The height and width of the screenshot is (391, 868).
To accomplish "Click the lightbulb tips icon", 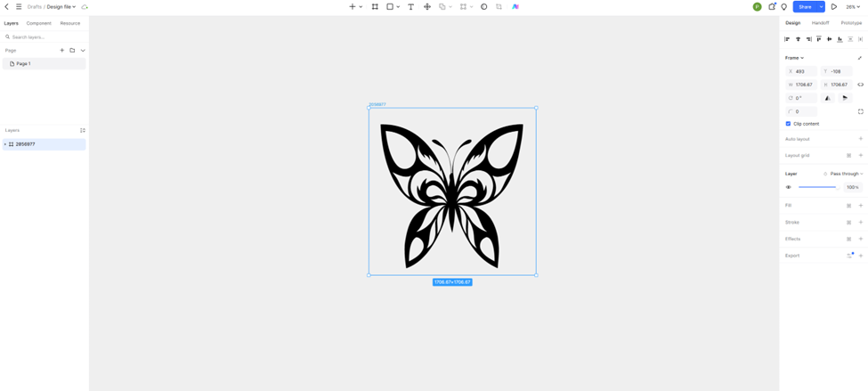I will 783,6.
